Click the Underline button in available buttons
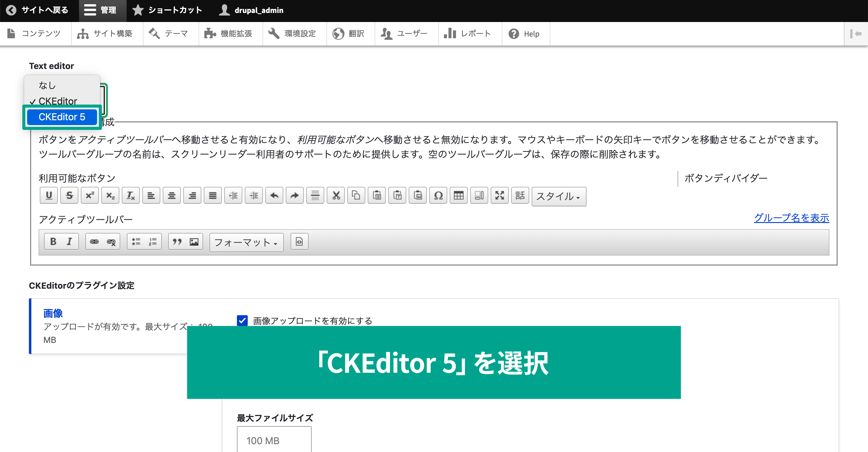The height and width of the screenshot is (452, 868). click(x=49, y=195)
